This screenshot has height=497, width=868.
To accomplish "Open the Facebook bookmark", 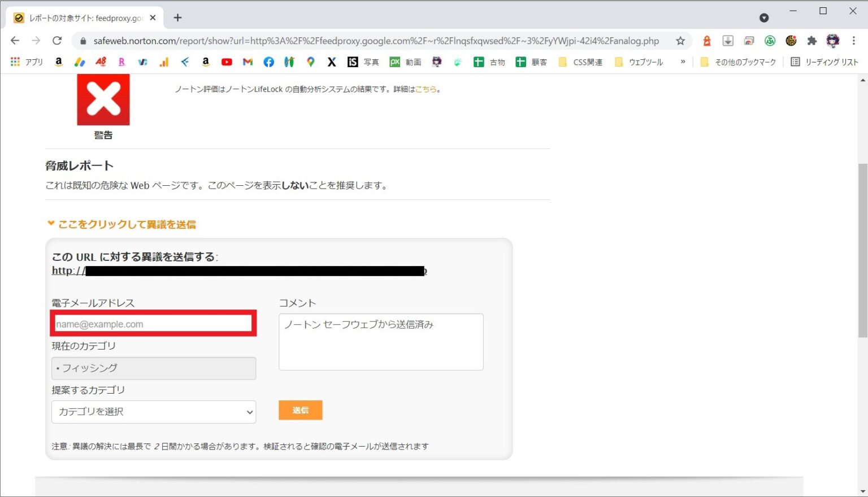I will click(x=268, y=62).
